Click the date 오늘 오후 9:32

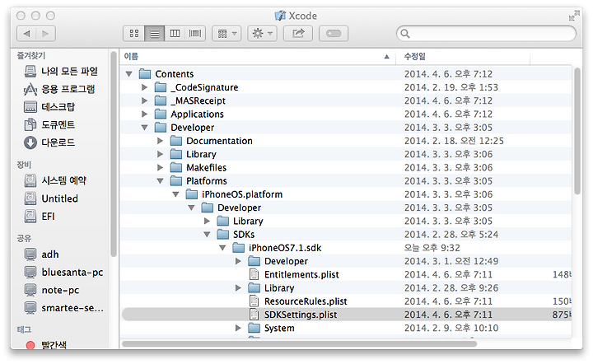432,248
